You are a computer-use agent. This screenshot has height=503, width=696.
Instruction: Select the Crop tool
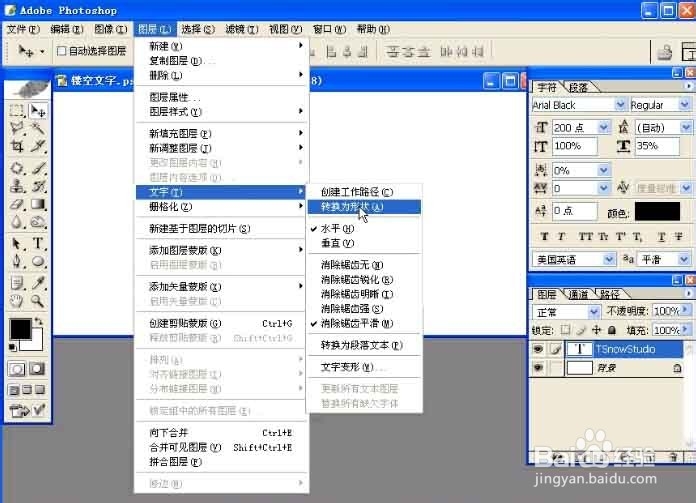17,146
